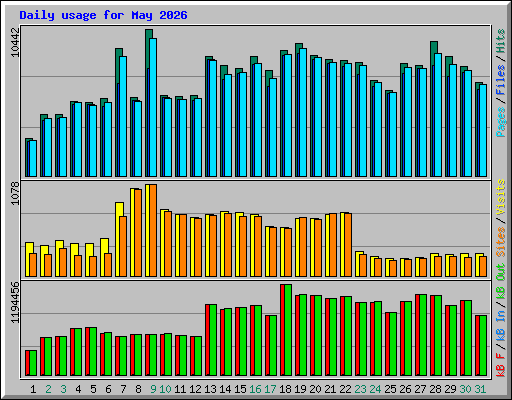The width and height of the screenshot is (512, 400).
Task: Click day 15 on the x-axis
Action: [240, 389]
